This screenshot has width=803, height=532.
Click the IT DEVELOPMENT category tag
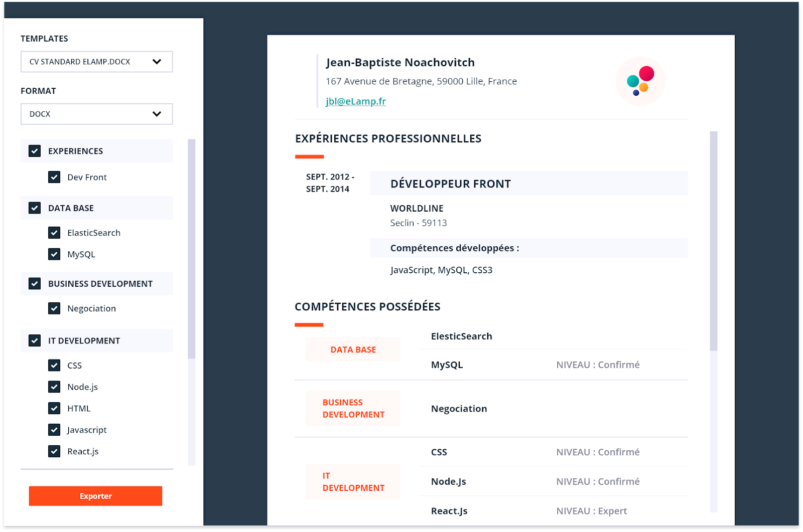pos(353,481)
